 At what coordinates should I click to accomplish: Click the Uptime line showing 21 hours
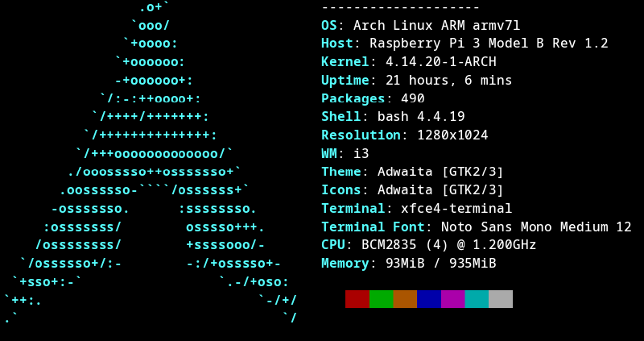(416, 81)
